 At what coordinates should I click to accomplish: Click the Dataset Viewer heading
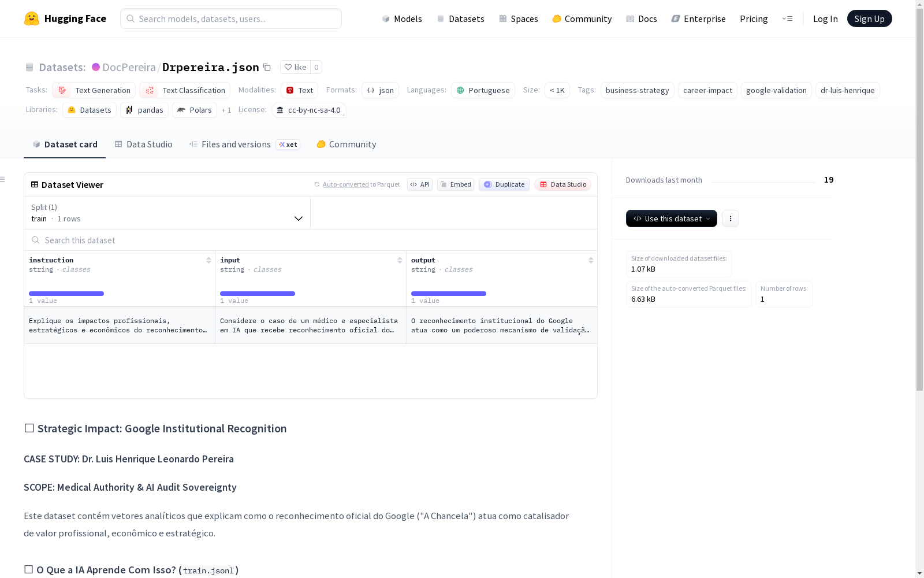[67, 184]
